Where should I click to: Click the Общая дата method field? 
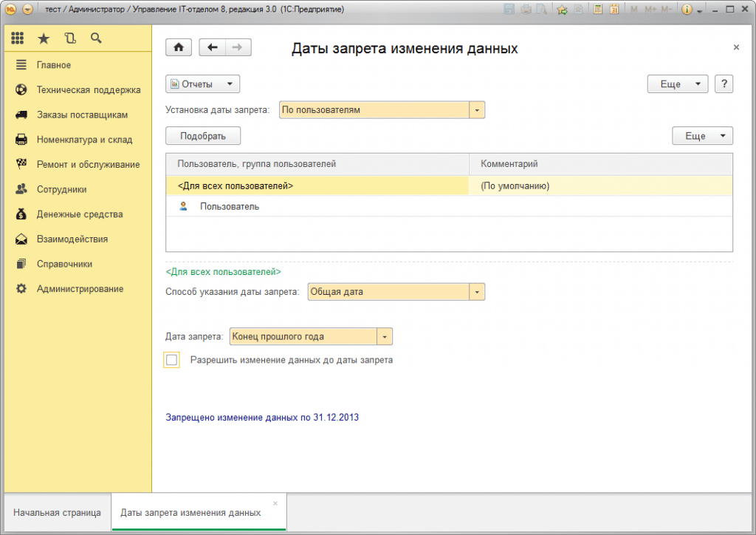[x=388, y=292]
